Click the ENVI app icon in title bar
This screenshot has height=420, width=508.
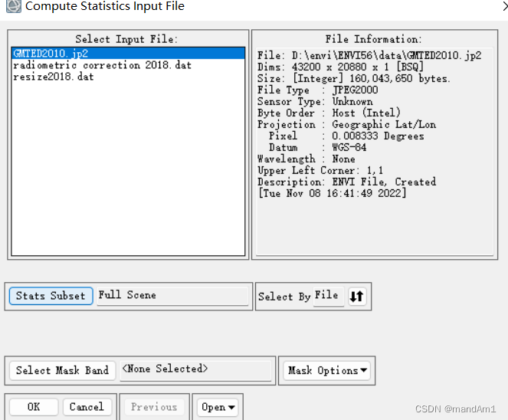(x=14, y=6)
